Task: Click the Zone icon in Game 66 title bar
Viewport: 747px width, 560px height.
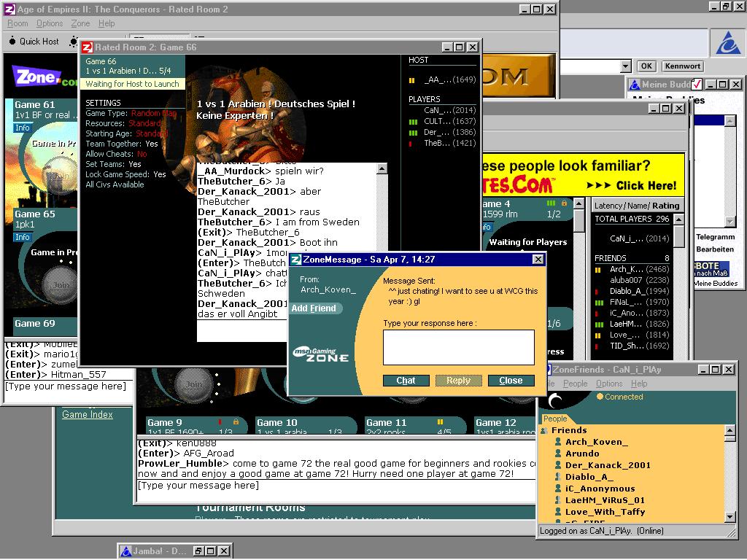Action: (x=88, y=47)
